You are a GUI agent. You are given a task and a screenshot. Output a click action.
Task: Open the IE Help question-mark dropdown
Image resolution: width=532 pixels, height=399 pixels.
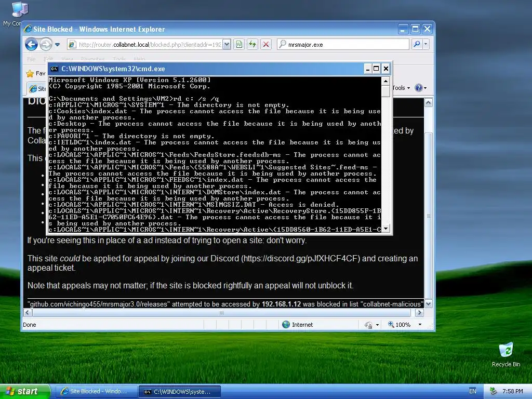[x=421, y=88]
